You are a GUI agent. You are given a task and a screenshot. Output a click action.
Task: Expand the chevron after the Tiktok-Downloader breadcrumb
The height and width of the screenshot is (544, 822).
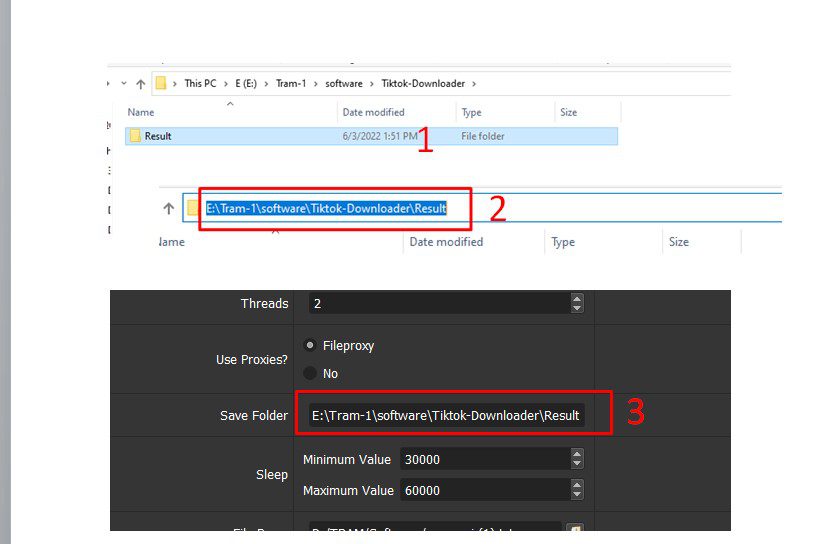[x=474, y=84]
